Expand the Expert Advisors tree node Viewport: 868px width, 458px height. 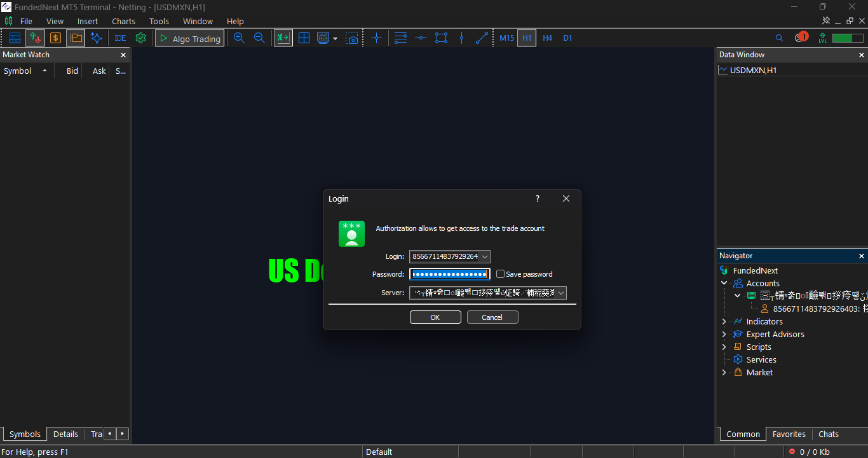pos(724,334)
